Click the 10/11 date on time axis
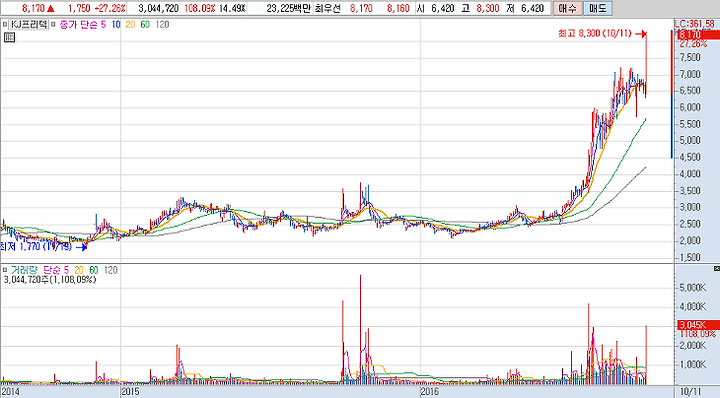The width and height of the screenshot is (720, 398). 691,392
